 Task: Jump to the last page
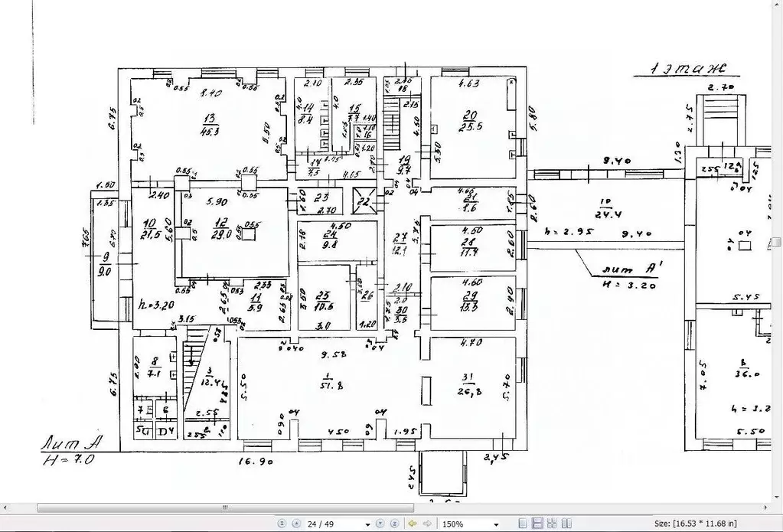[x=396, y=524]
